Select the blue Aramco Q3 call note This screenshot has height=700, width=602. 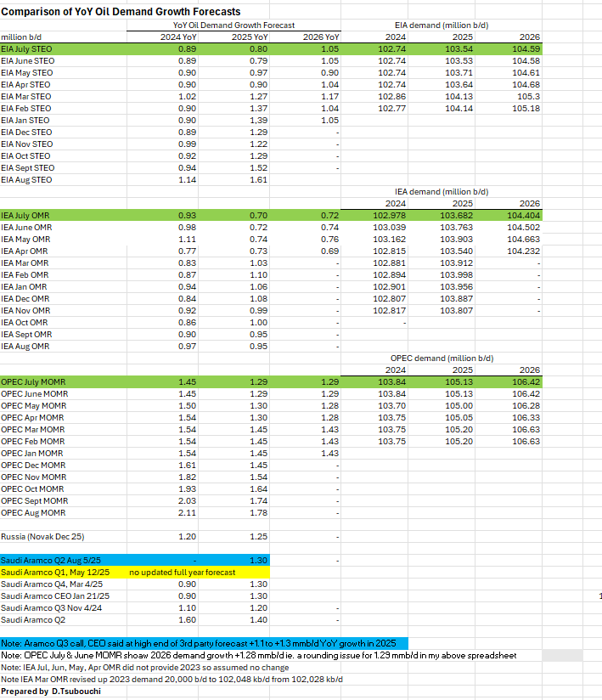point(199,644)
